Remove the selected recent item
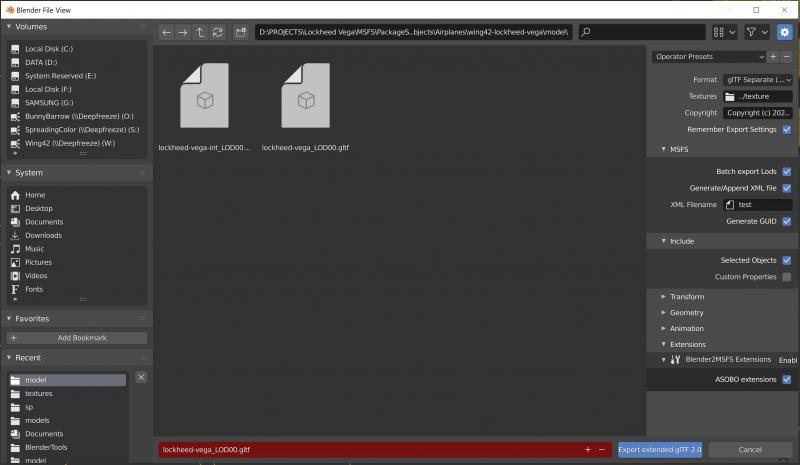The image size is (800, 465). point(141,377)
